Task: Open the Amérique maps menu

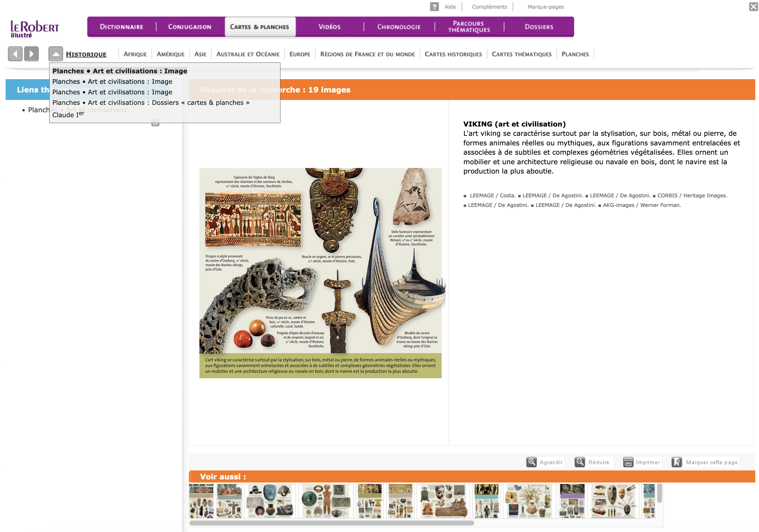Action: click(171, 54)
